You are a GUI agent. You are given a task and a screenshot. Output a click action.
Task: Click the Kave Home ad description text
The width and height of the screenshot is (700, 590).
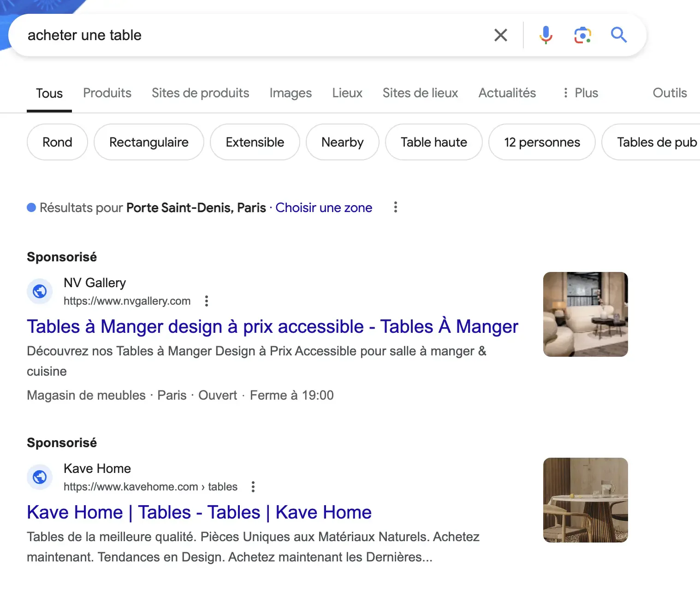(253, 547)
